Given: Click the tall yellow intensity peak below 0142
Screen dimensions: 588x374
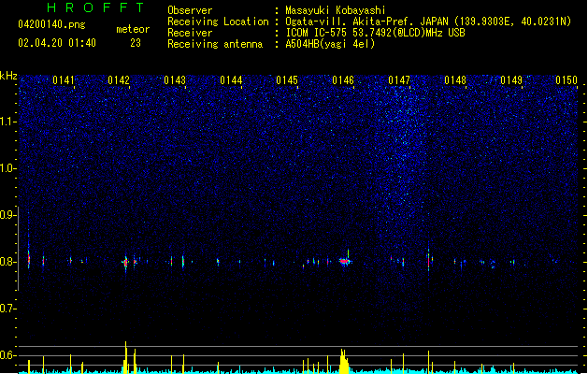Looking at the screenshot, I should (126, 357).
